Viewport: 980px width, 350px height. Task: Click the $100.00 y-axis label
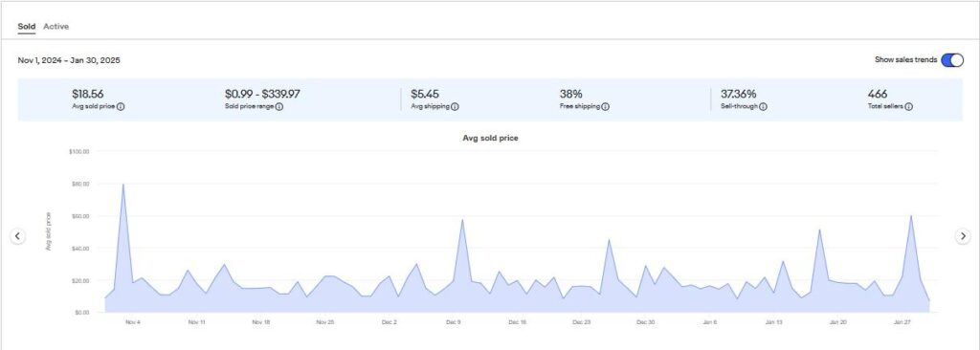click(x=79, y=152)
